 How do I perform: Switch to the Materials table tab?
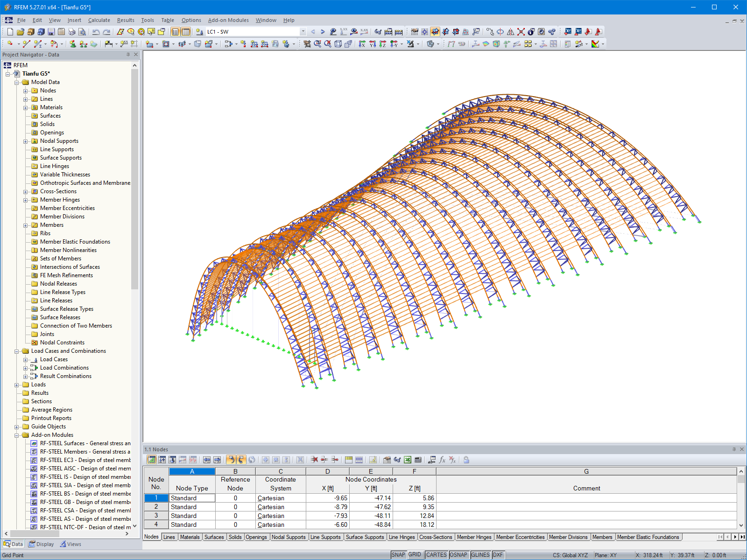(190, 537)
